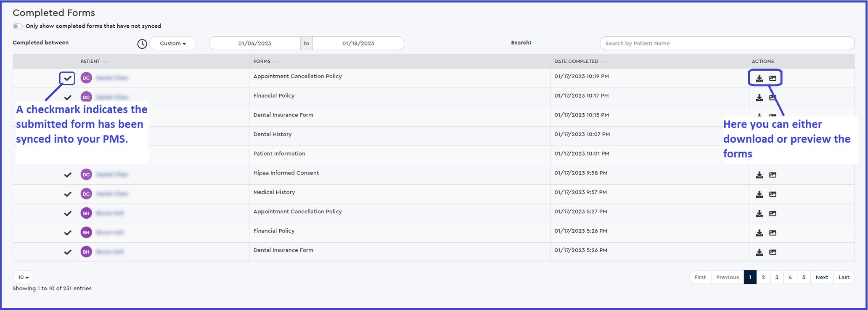
Task: Go to the Next page
Action: tap(821, 277)
